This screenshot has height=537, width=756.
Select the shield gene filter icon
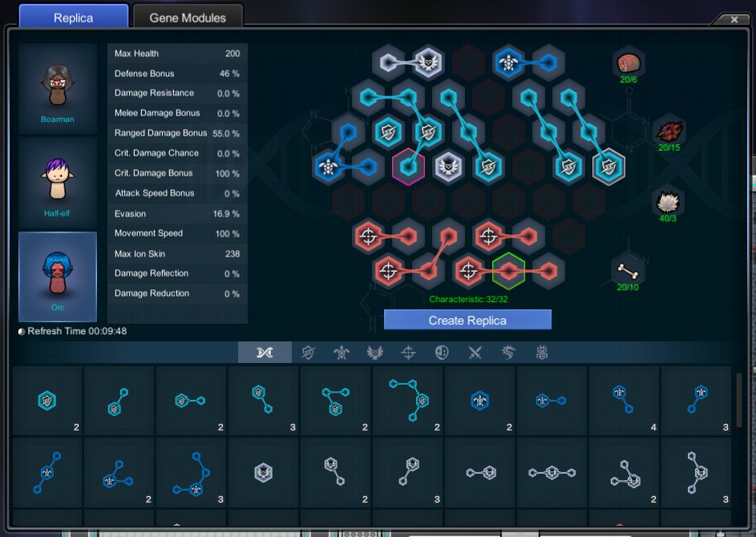(307, 353)
